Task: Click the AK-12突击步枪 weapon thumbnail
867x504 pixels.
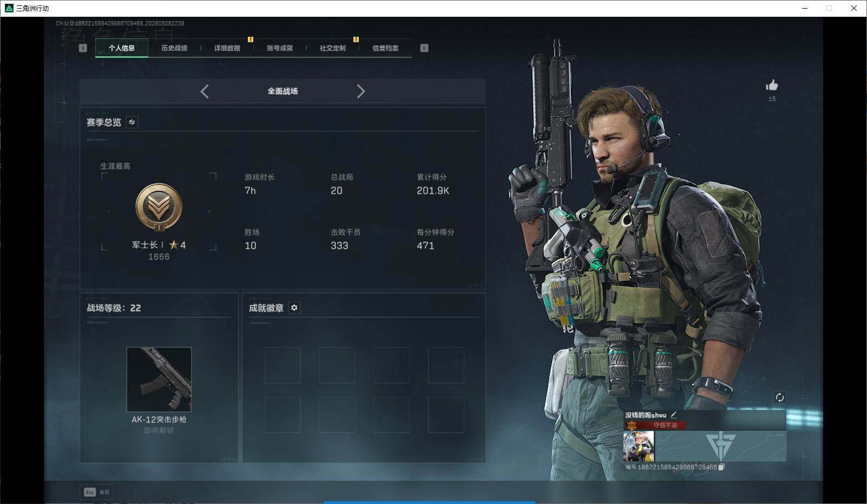Action: click(159, 380)
